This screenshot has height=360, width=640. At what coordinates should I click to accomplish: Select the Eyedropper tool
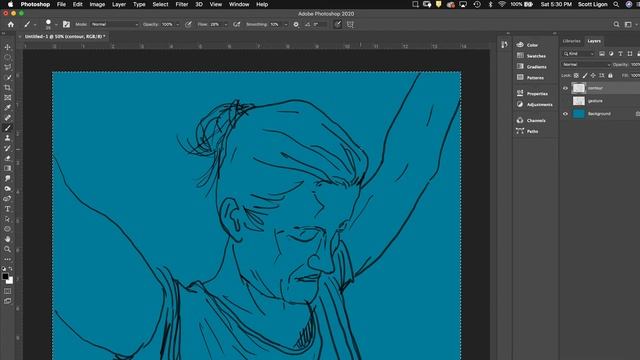(x=7, y=108)
